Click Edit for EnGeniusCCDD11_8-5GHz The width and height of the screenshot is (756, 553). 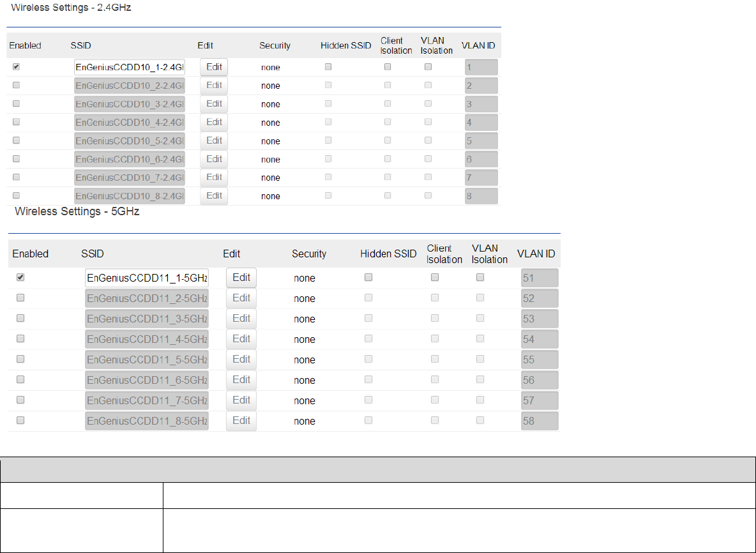241,421
